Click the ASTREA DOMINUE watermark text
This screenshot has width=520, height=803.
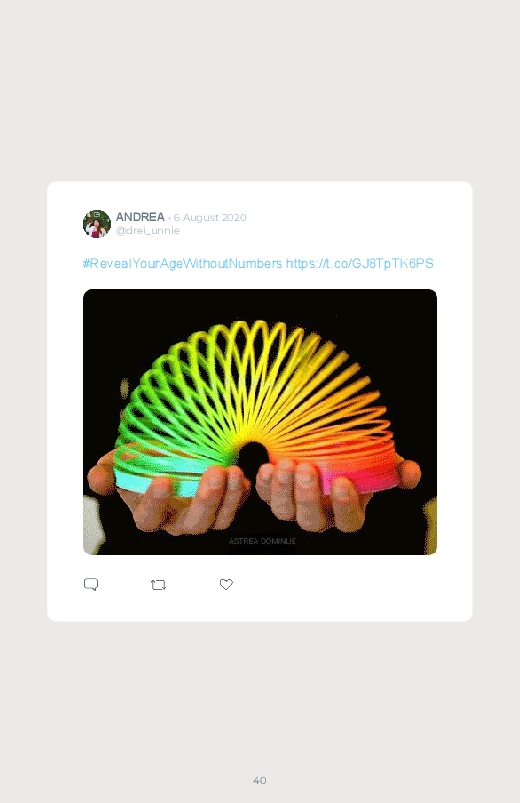(262, 541)
